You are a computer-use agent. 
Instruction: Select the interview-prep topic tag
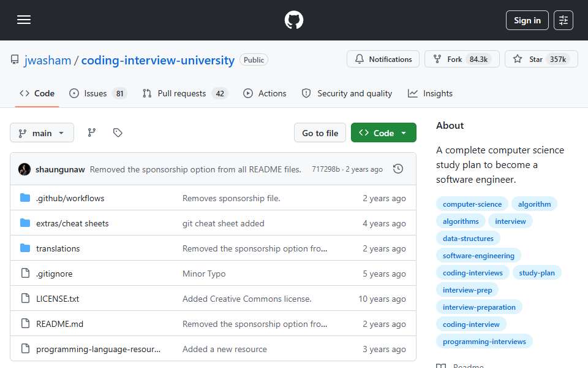click(467, 290)
